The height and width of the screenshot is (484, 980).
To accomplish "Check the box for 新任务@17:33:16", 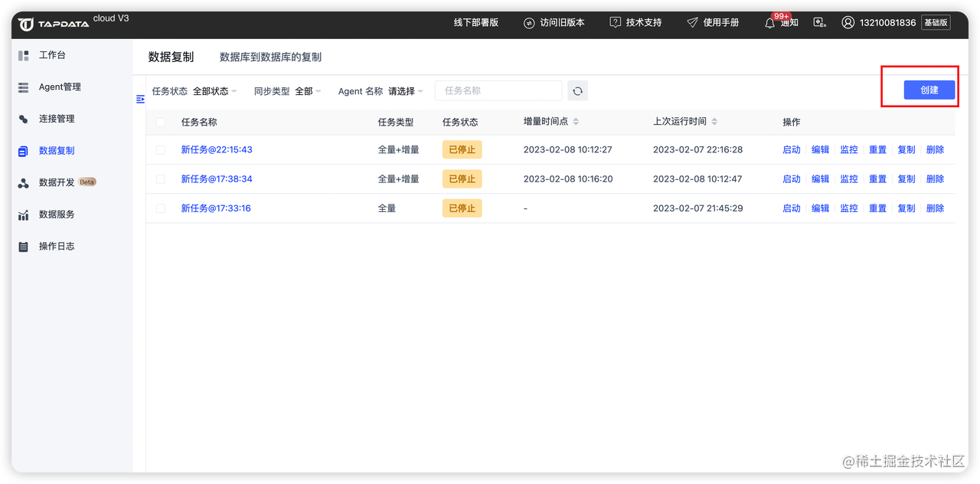I will coord(160,208).
